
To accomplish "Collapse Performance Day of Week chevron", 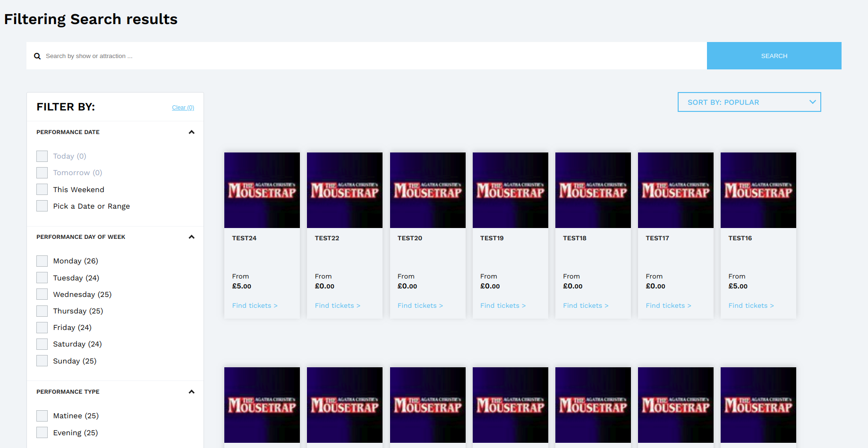I will pos(191,237).
